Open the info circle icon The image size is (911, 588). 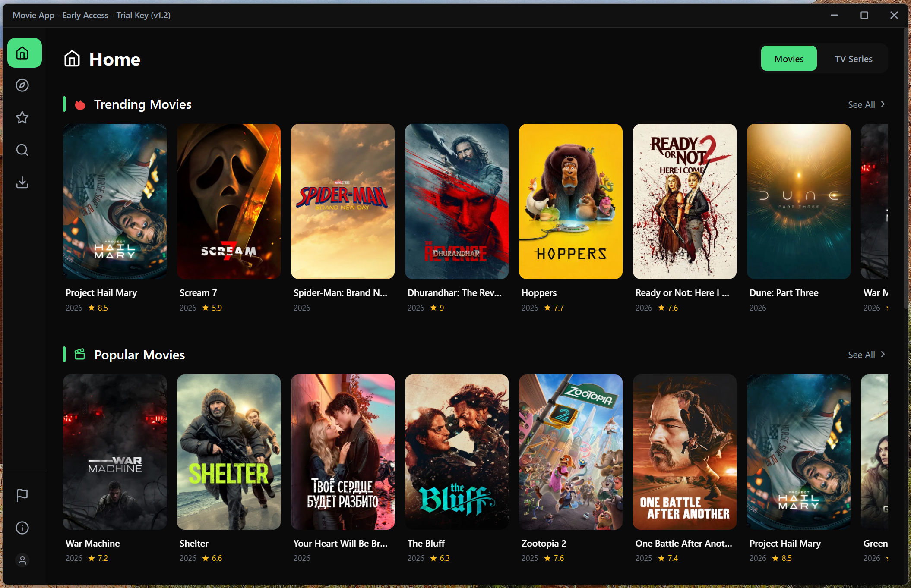tap(22, 528)
